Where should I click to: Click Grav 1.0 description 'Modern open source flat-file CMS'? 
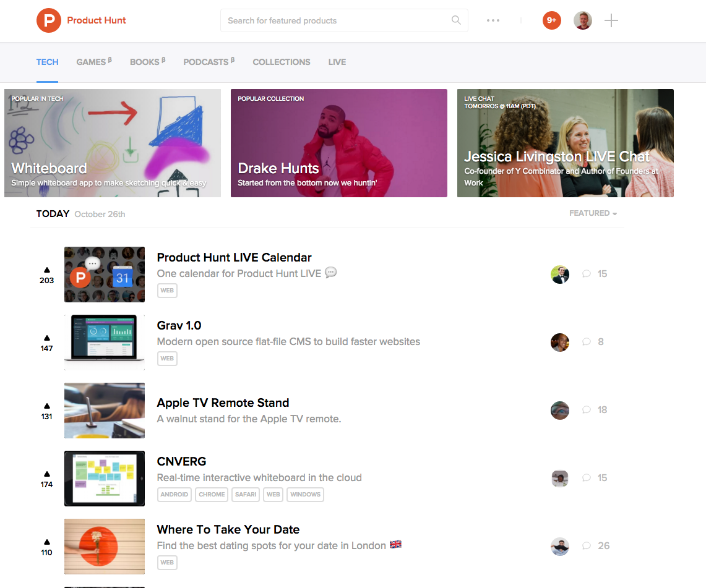[x=288, y=341]
